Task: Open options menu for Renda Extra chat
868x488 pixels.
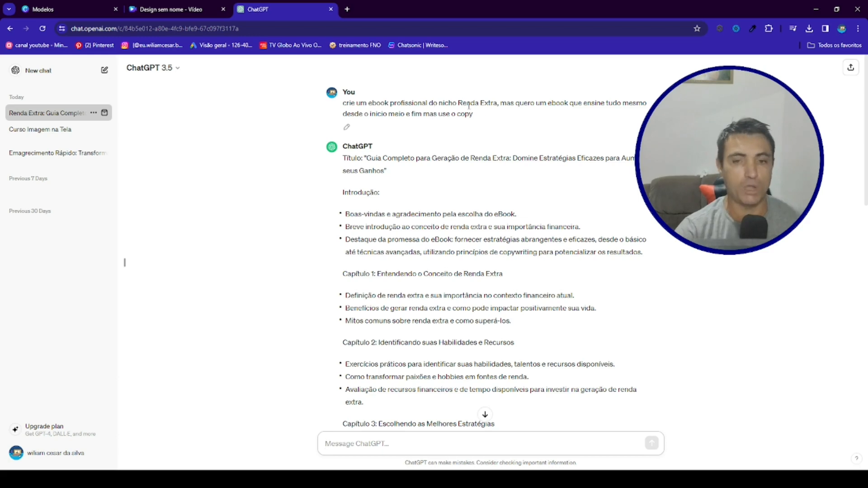Action: pos(93,113)
